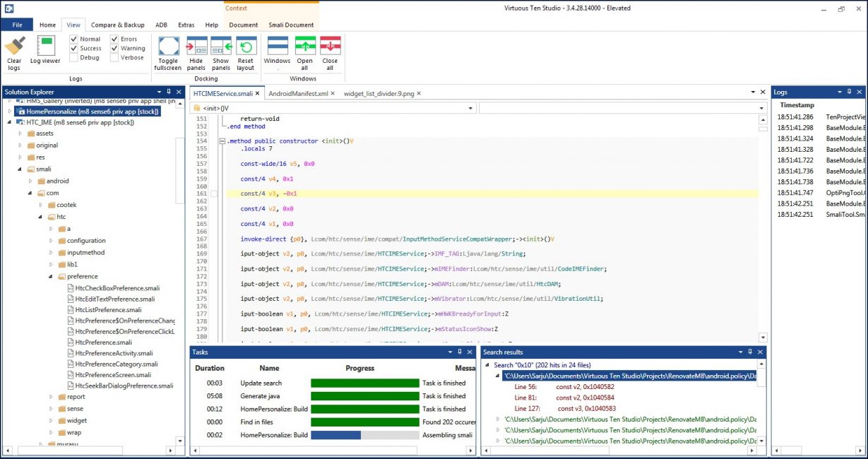Open the <init>()V method dropdown
This screenshot has width=868, height=459.
coord(471,108)
